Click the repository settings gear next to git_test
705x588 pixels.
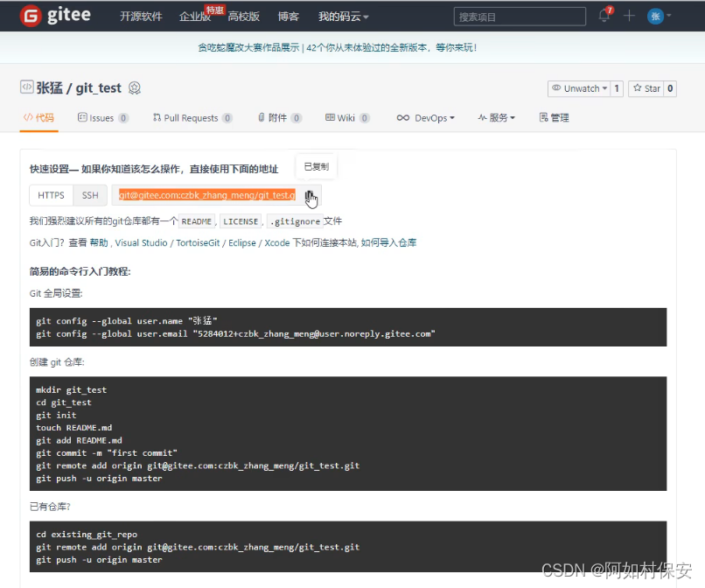134,87
